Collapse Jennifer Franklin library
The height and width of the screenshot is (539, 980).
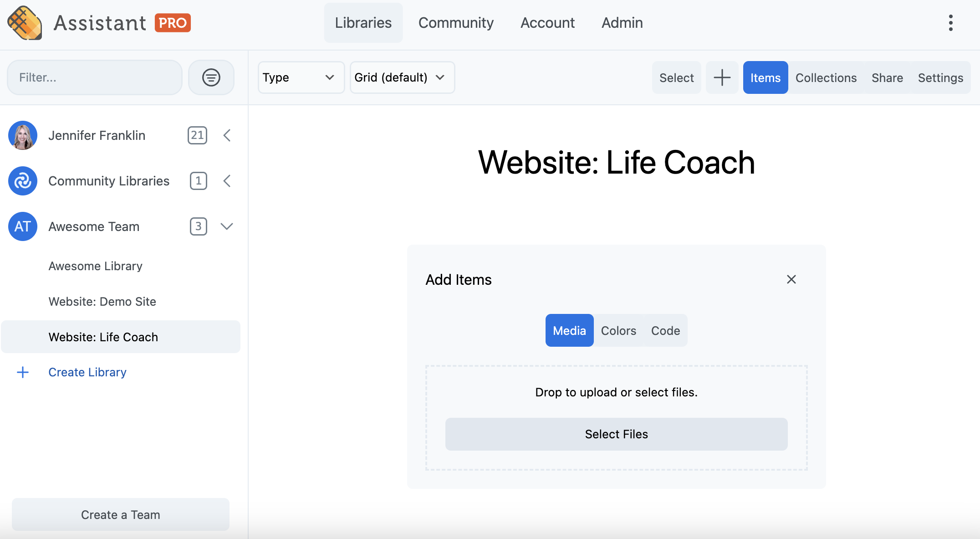(x=227, y=135)
